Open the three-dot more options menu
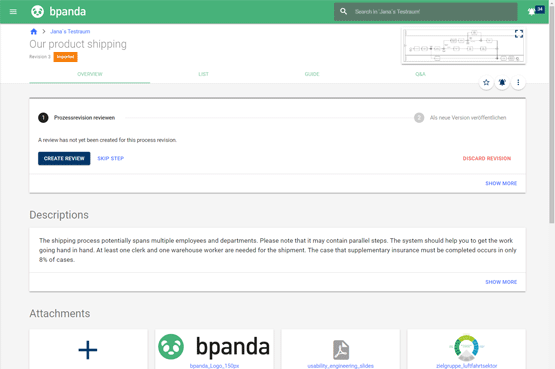The height and width of the screenshot is (369, 555). pyautogui.click(x=518, y=82)
